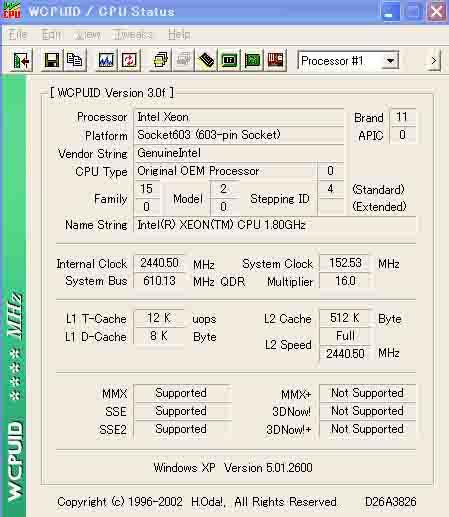Screen dimensions: 449x517
Task: Click the Processor field 'Intel Xeon'
Action: click(x=239, y=117)
